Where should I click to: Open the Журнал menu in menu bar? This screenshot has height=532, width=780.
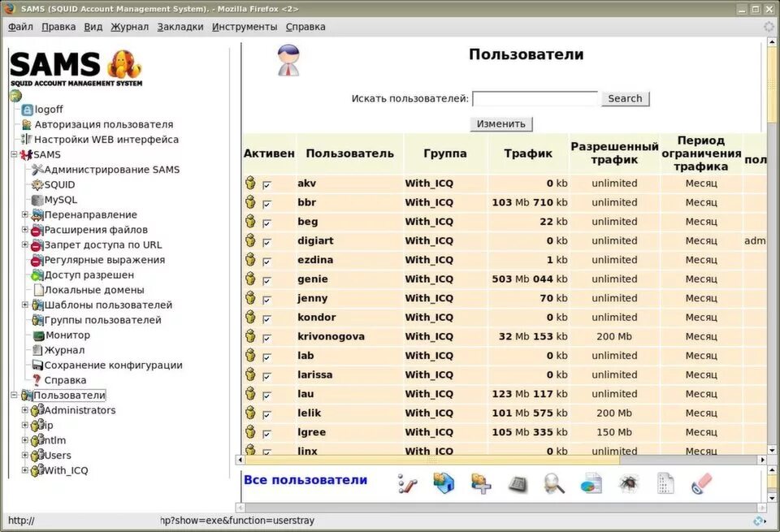129,27
